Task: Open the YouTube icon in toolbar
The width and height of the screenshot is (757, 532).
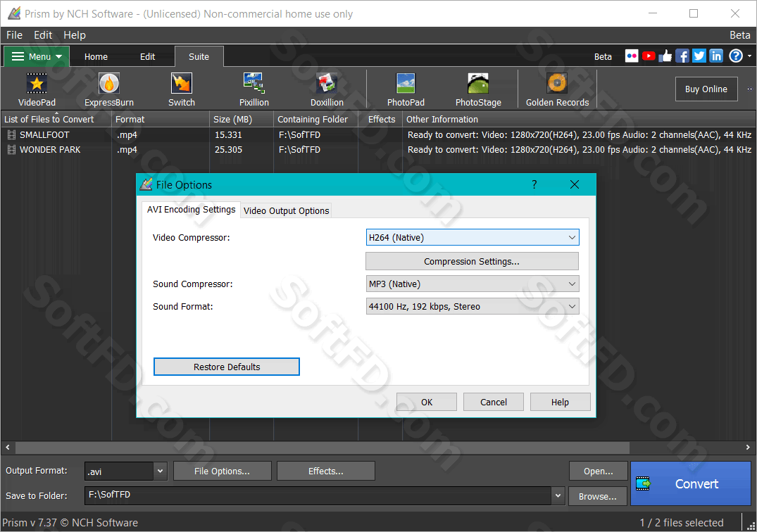Action: [649, 56]
